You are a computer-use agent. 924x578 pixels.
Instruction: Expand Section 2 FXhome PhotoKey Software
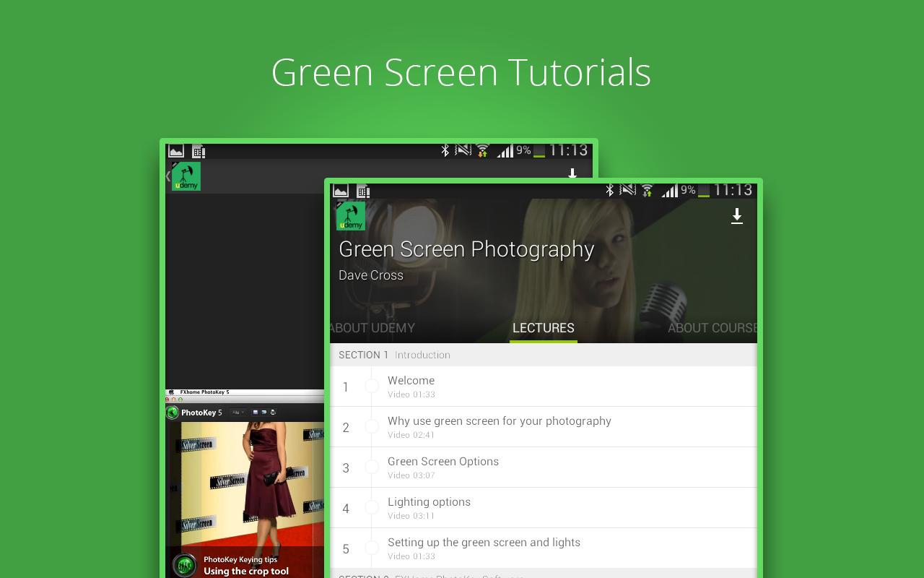click(x=433, y=576)
